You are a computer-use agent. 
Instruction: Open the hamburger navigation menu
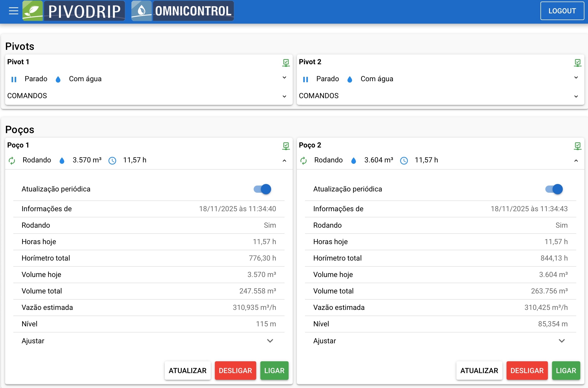[x=13, y=11]
